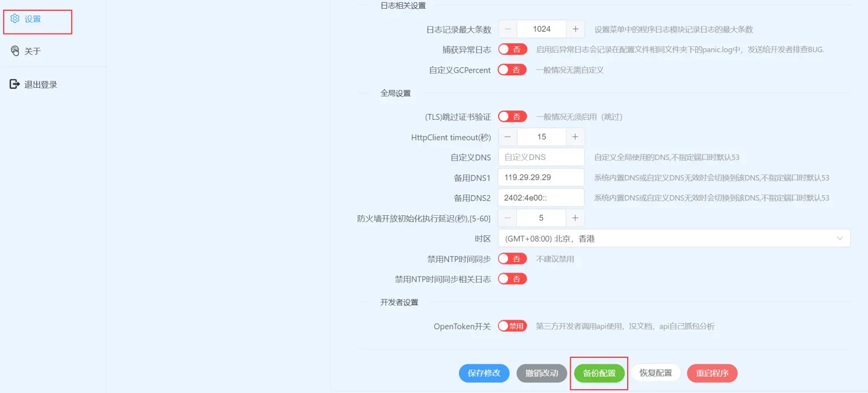Increase 防火墙开放初始化执行延迟 with the plus icon
Screen dimensions: 868x393
point(575,218)
